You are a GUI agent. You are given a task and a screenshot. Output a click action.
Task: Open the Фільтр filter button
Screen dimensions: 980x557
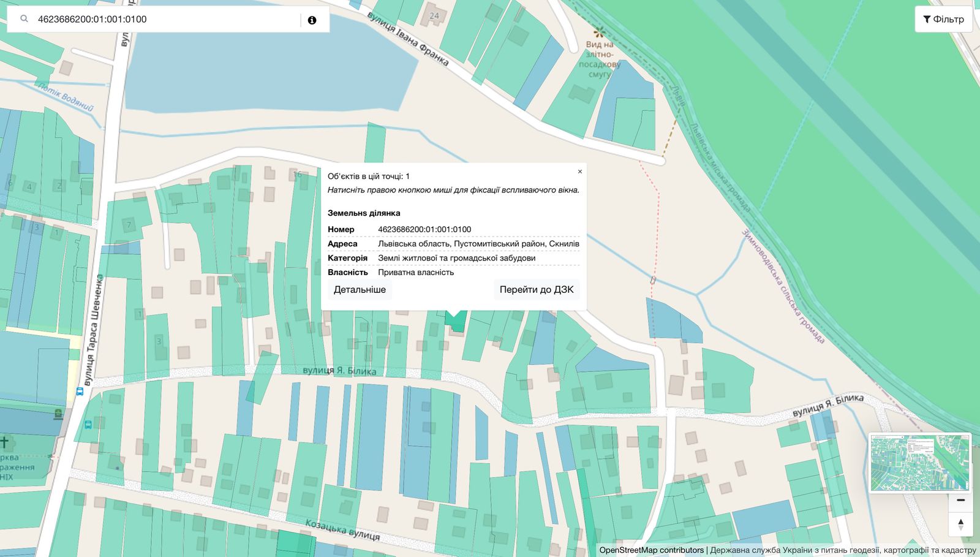pos(943,19)
